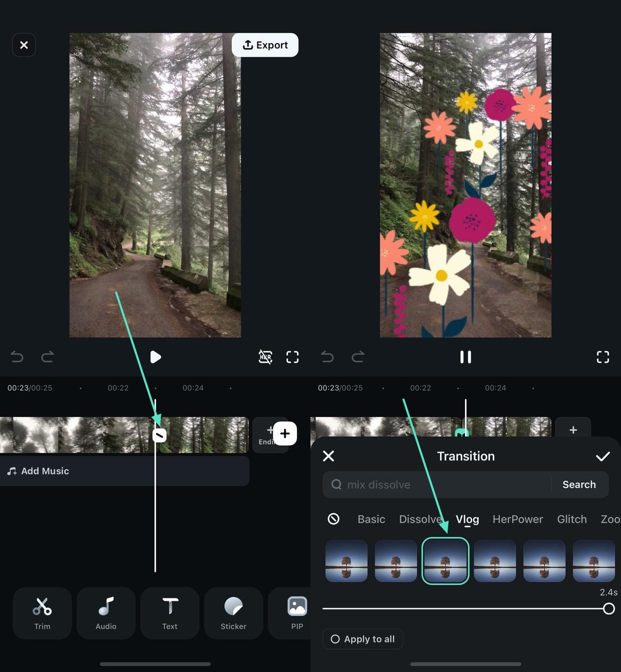
Task: Tap the Search button
Action: click(579, 485)
